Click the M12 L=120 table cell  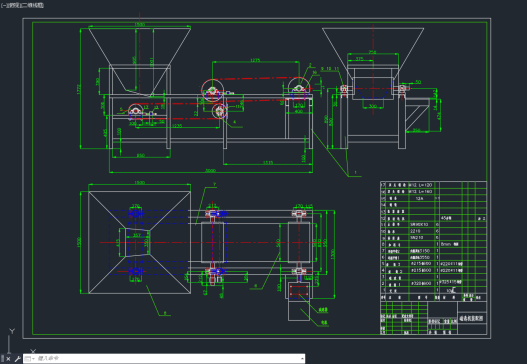point(420,185)
